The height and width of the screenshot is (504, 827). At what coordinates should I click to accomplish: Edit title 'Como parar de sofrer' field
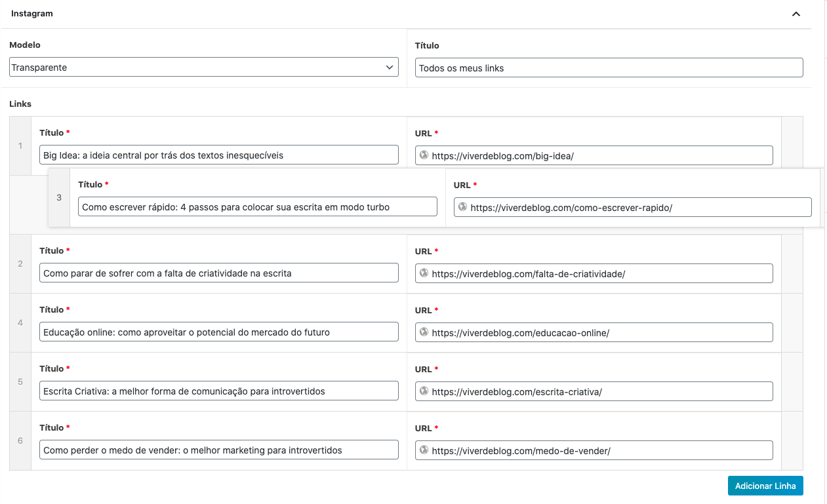[x=219, y=273]
